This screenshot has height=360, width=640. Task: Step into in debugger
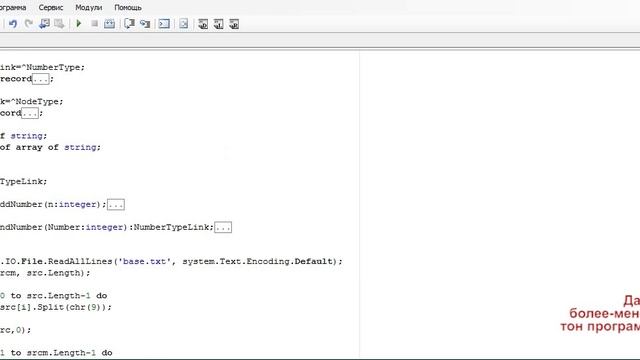point(145,24)
